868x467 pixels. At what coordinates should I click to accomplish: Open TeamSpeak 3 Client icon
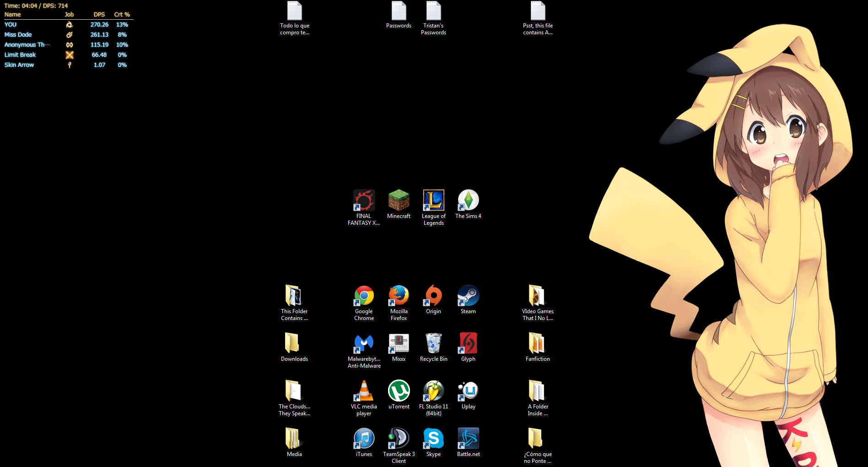399,445
